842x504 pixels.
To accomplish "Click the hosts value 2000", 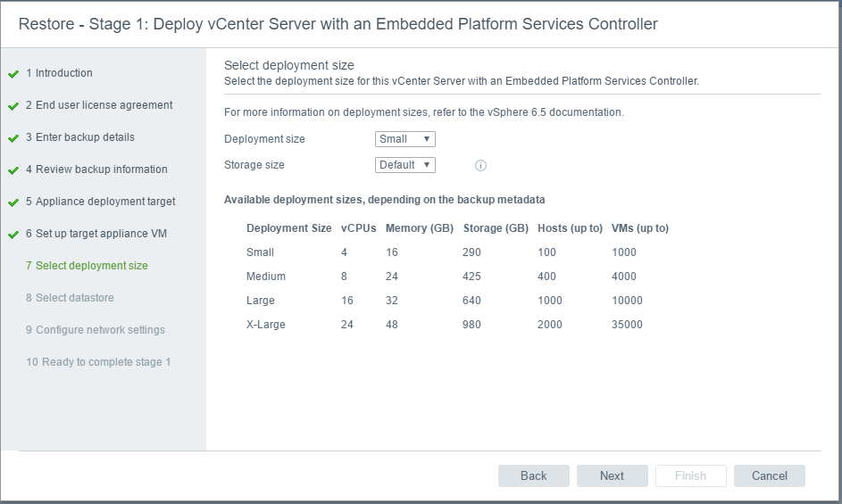I will (550, 325).
